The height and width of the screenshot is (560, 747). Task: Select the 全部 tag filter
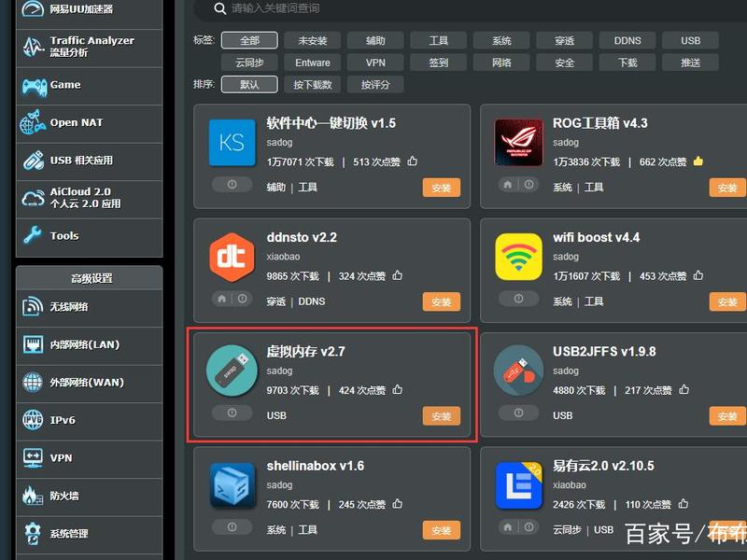click(249, 40)
